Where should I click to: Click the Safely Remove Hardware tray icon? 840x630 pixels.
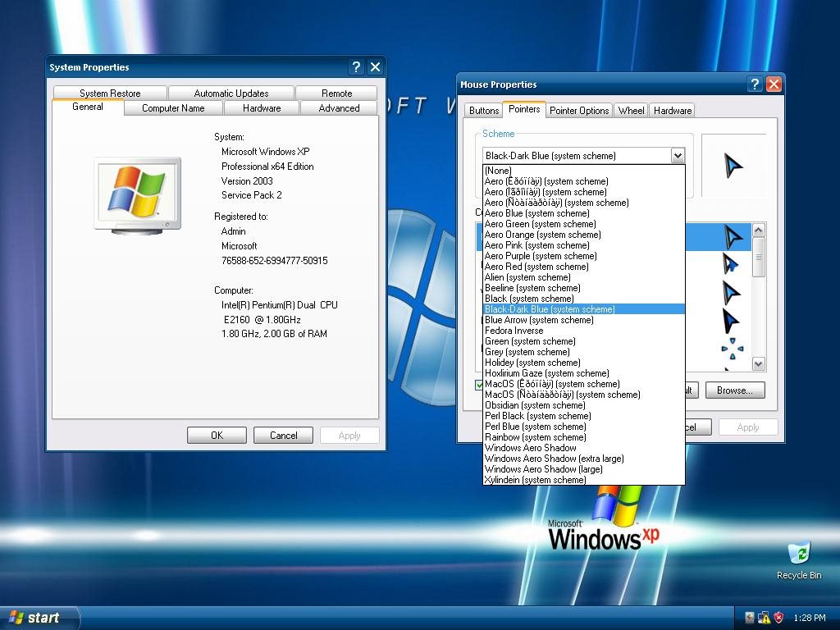click(x=750, y=618)
